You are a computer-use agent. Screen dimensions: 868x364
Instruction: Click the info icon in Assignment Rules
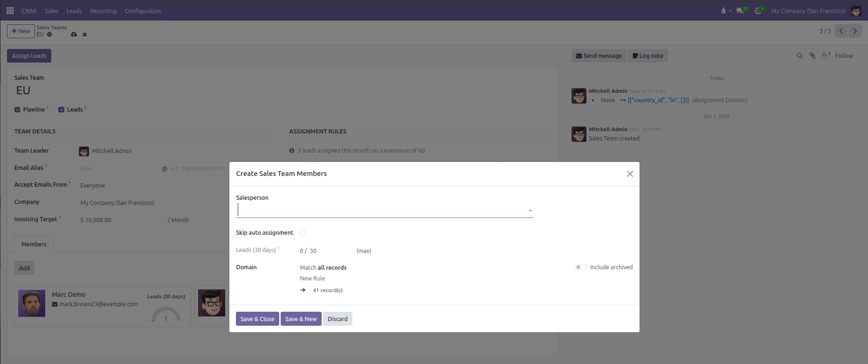point(292,150)
